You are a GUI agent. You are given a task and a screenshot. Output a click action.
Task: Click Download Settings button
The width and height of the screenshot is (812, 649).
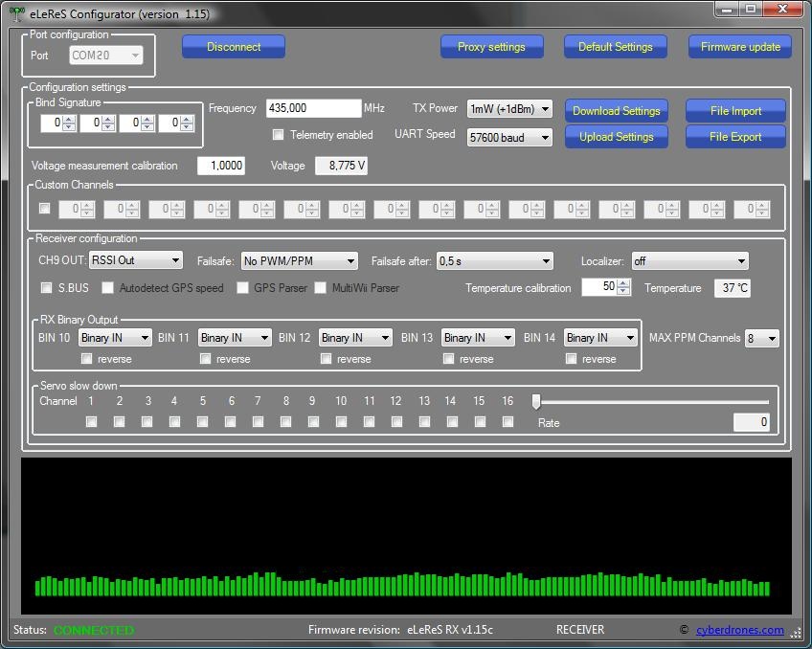pyautogui.click(x=616, y=111)
